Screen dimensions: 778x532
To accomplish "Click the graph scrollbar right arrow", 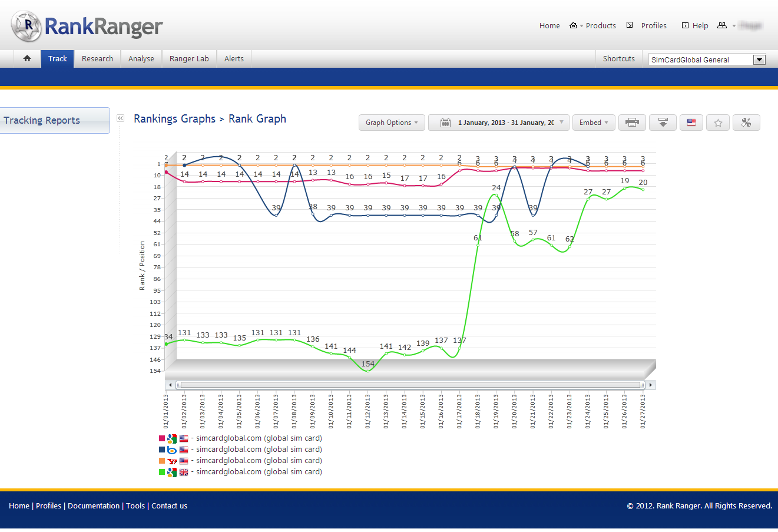I will (x=650, y=385).
